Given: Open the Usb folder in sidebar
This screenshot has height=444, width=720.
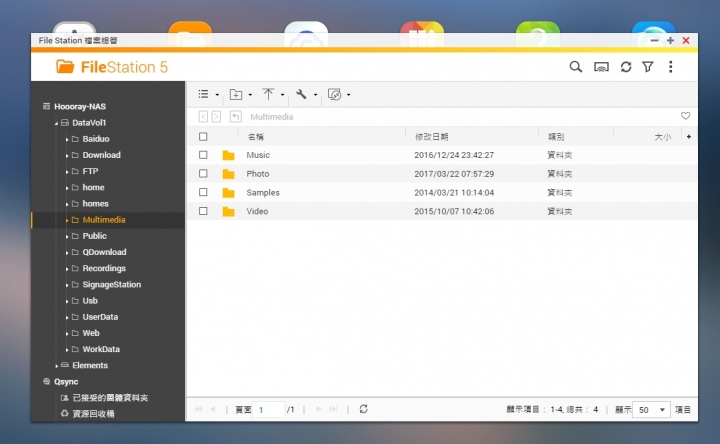Looking at the screenshot, I should click(90, 301).
